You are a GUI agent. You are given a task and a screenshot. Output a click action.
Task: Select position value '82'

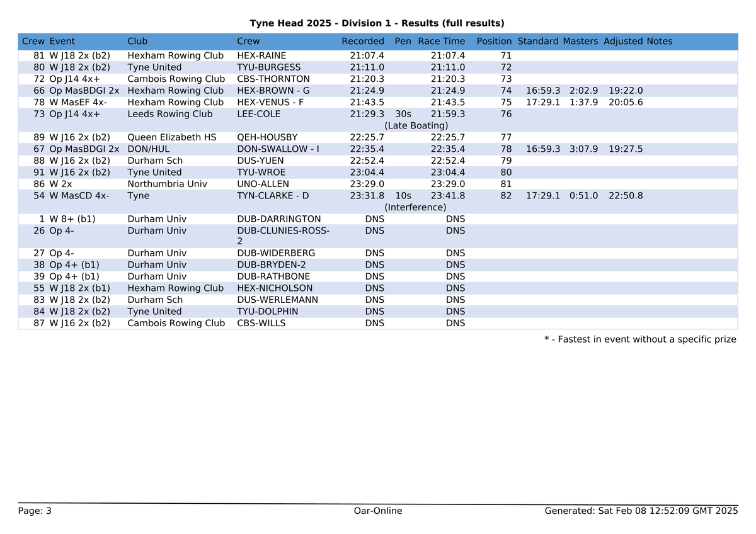point(506,196)
